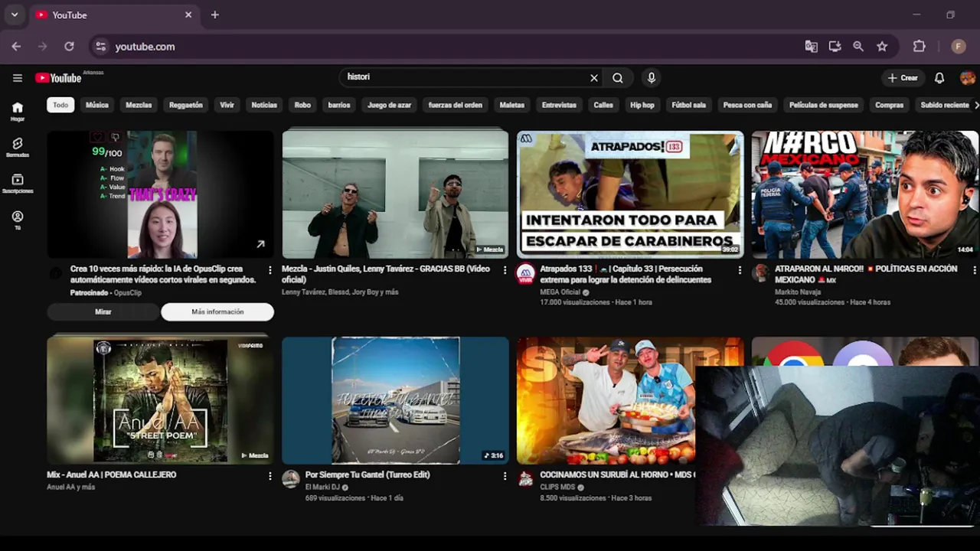Image resolution: width=980 pixels, height=551 pixels.
Task: Reload the page
Action: click(69, 47)
